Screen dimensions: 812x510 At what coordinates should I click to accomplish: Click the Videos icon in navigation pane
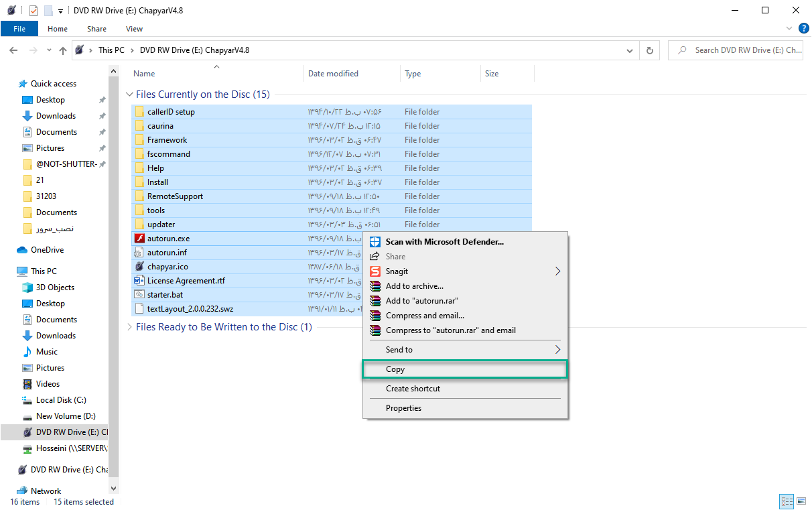point(27,384)
